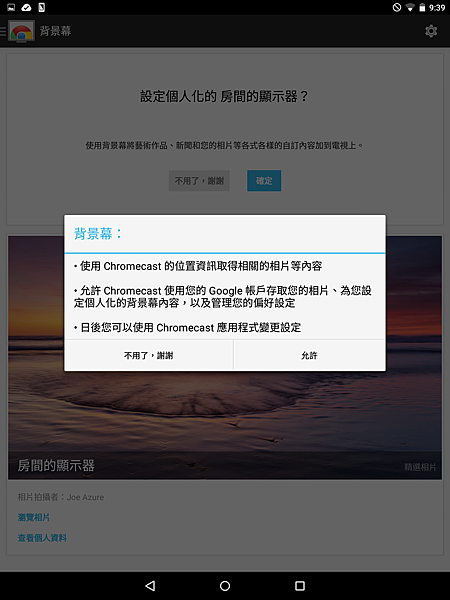Tap the Chromecast app icon
This screenshot has width=450, height=600.
click(21, 31)
